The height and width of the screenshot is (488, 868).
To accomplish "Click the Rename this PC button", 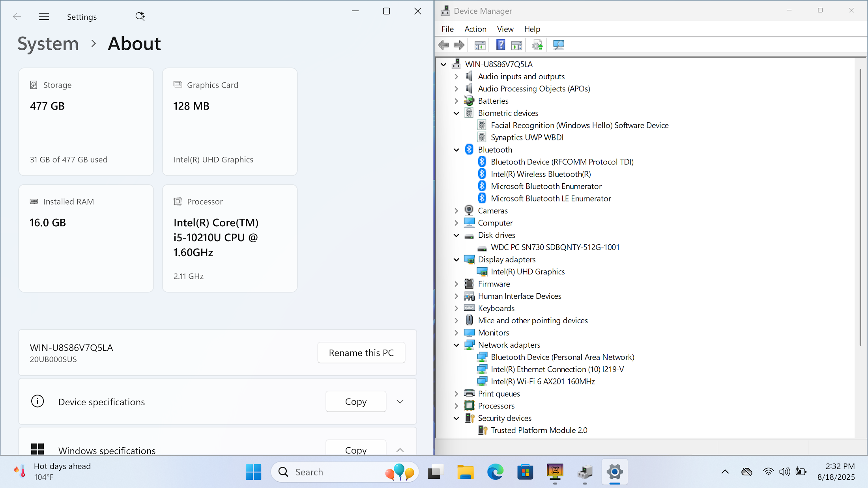I will [361, 353].
